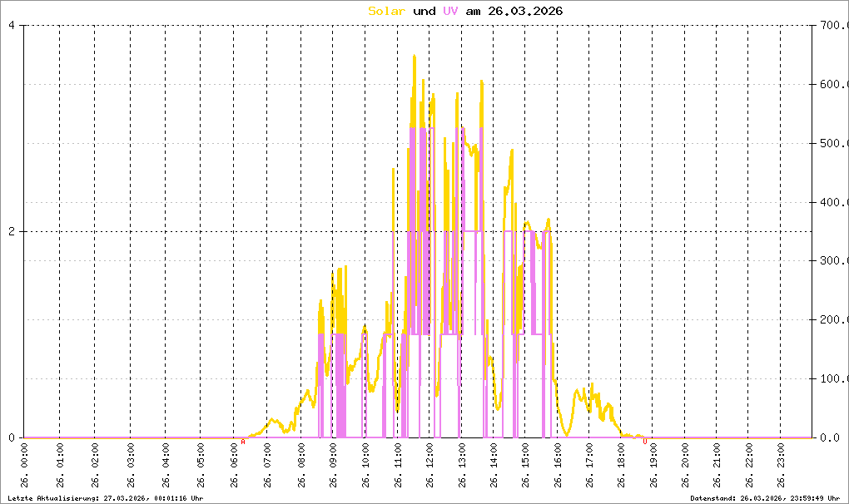Click the yellow 'Solar' word in title
This screenshot has height=504, width=849.
(386, 11)
